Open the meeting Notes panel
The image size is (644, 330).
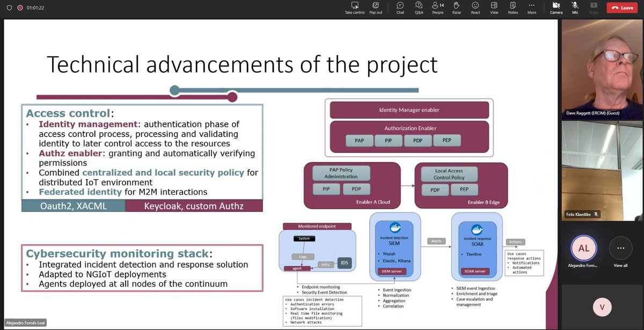(x=513, y=8)
